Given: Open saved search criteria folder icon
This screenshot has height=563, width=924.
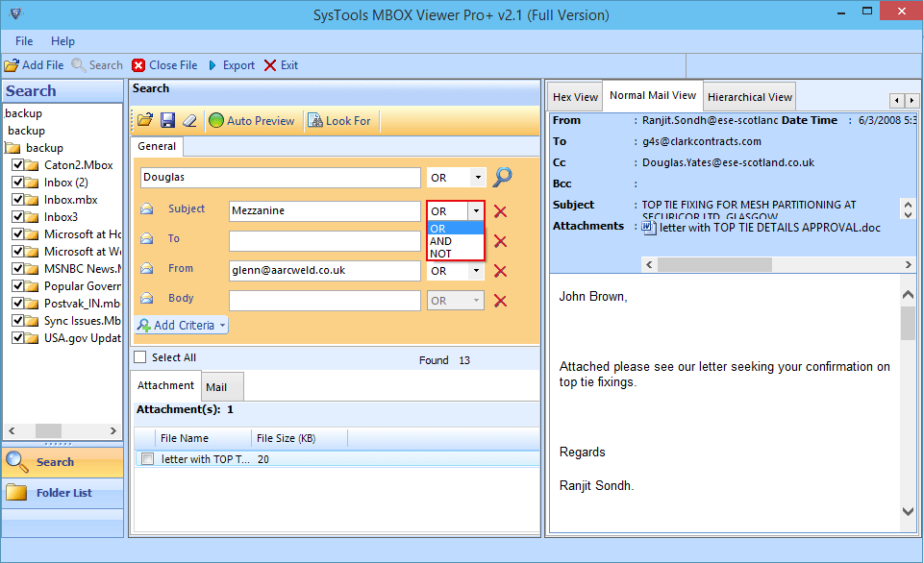Looking at the screenshot, I should [145, 121].
